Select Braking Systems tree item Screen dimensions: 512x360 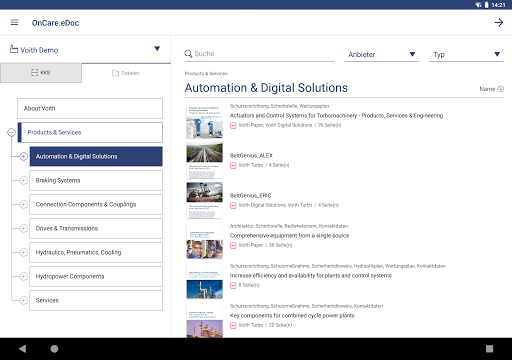pos(96,180)
